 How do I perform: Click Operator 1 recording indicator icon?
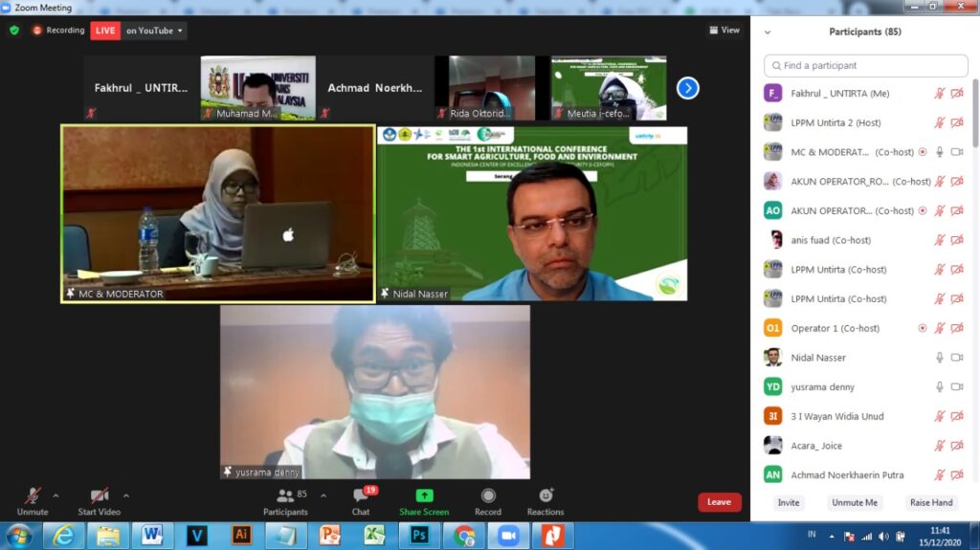pos(923,328)
